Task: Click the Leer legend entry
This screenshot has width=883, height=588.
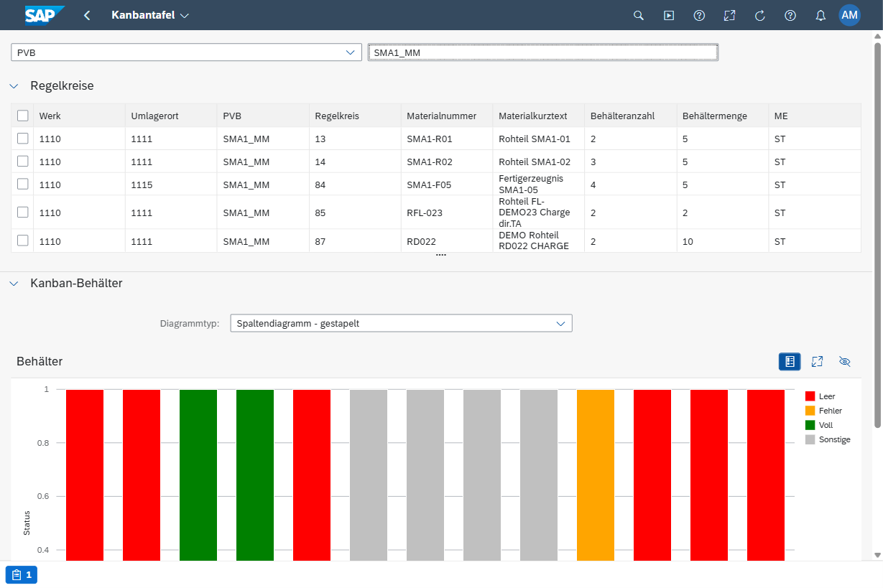Action: 820,396
